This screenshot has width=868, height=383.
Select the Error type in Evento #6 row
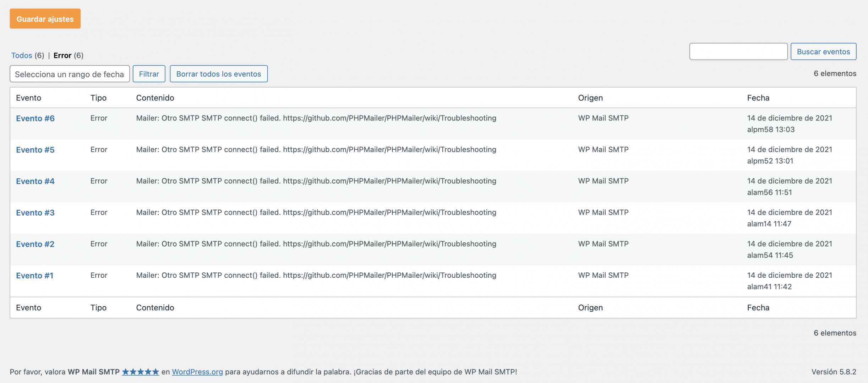(99, 118)
